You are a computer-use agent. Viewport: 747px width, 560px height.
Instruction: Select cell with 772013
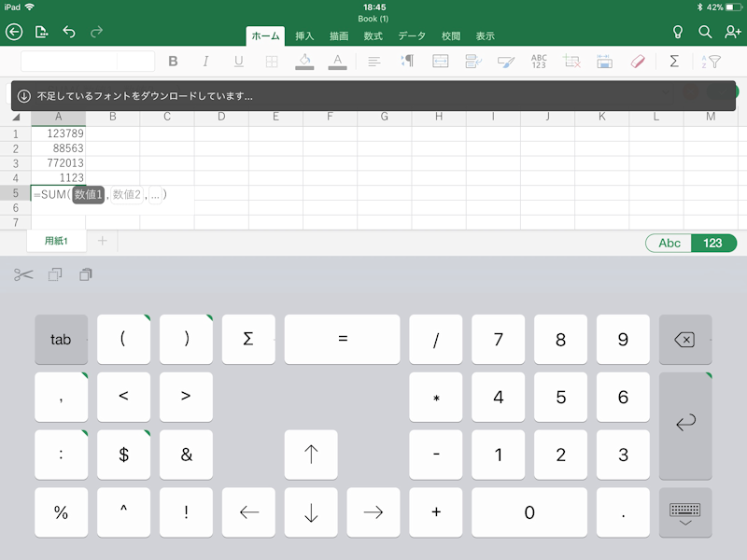[x=58, y=163]
